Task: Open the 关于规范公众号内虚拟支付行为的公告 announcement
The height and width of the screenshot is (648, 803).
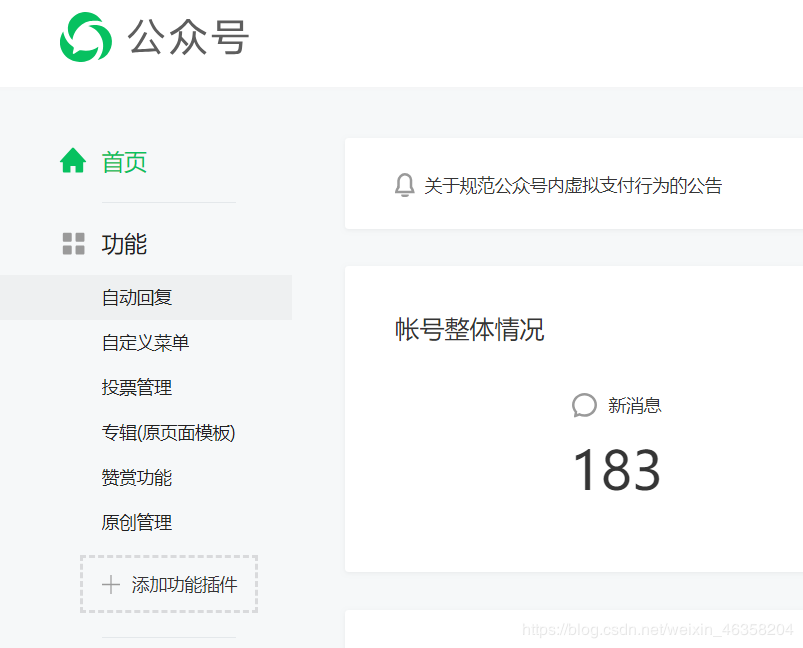Action: (572, 186)
